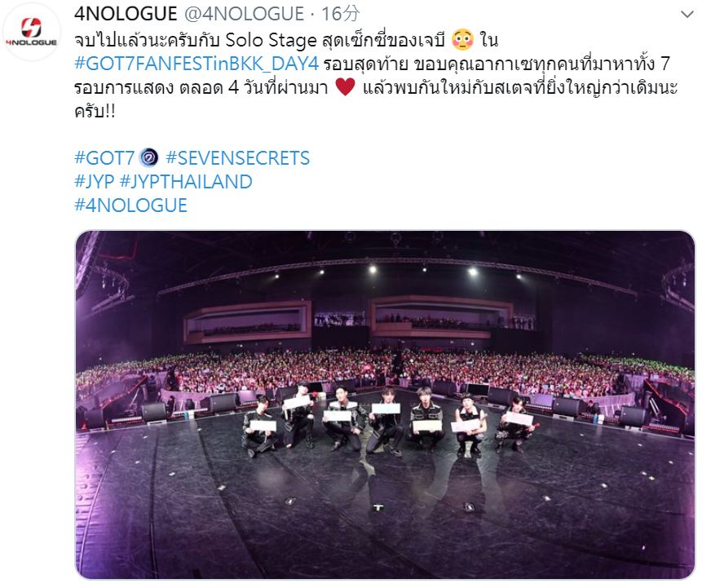Image resolution: width=711 pixels, height=588 pixels.
Task: Open the #4NOLOGUE hashtag at bottom
Action: pos(130,205)
